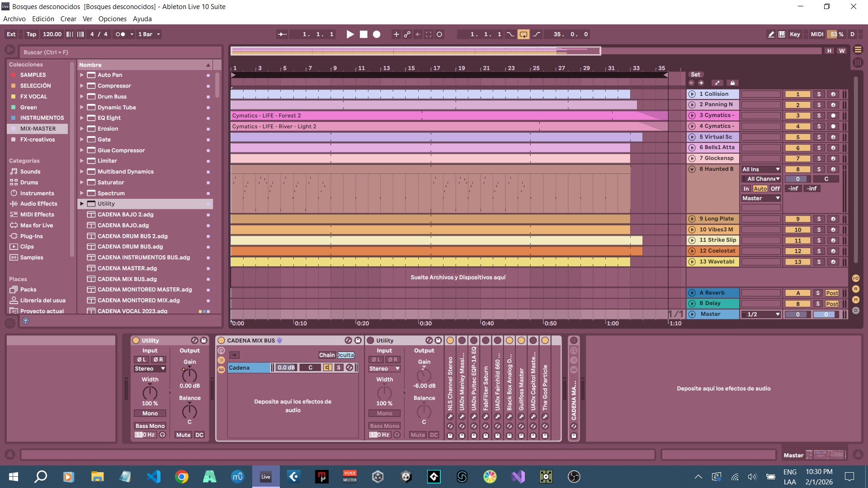
Task: Toggle the metronome button
Action: click(x=120, y=34)
